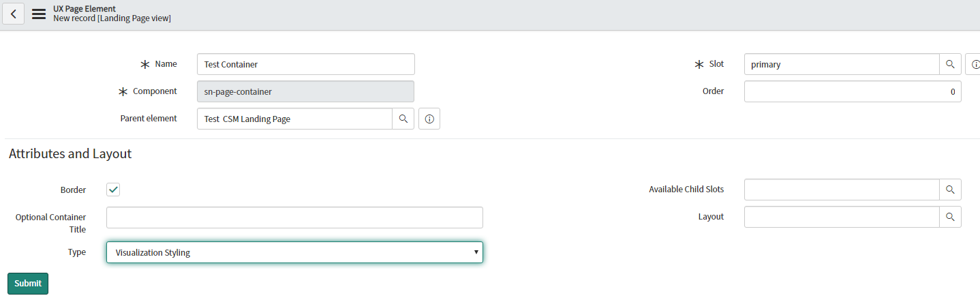Click into the Name text field
The width and height of the screenshot is (980, 300).
tap(306, 64)
